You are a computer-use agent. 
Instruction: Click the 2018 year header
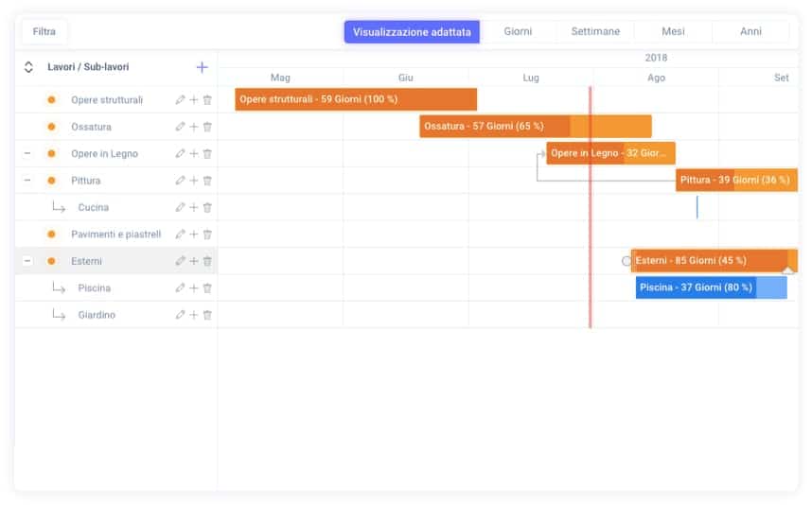point(656,58)
